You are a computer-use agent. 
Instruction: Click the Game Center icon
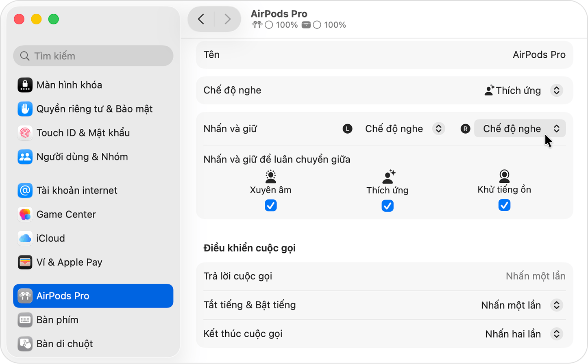pos(25,214)
